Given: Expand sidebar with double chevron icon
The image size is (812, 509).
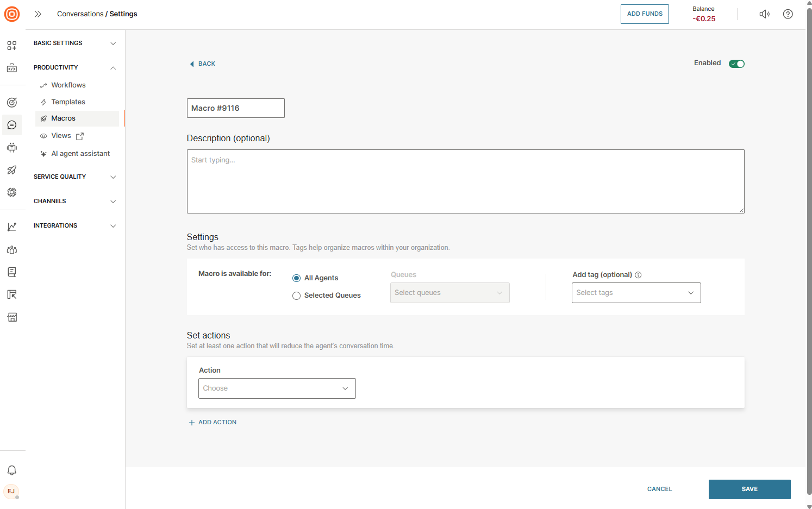Looking at the screenshot, I should pos(38,14).
